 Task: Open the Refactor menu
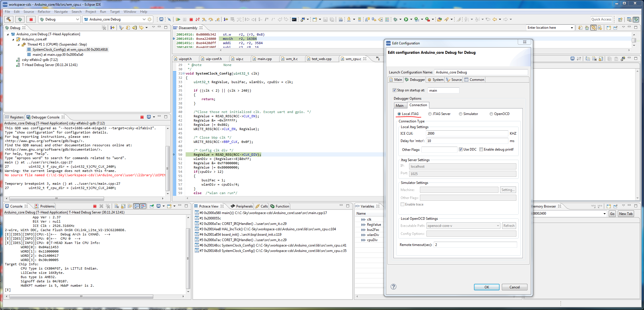point(44,12)
